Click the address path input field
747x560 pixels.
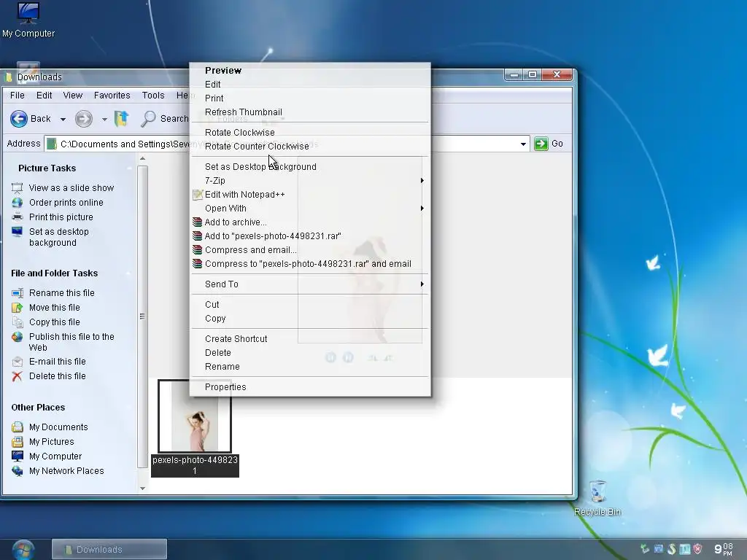(x=286, y=144)
